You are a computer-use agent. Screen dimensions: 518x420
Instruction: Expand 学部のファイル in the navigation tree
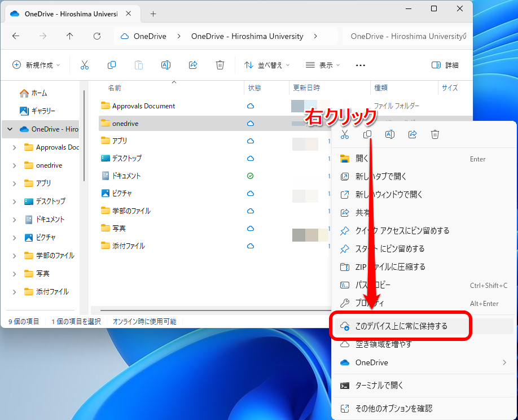tap(14, 256)
